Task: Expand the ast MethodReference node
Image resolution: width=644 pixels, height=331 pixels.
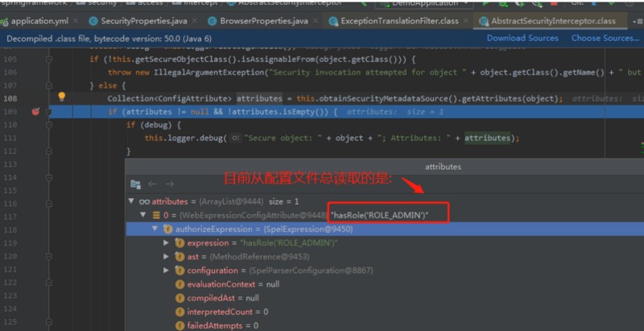Action: coord(166,257)
